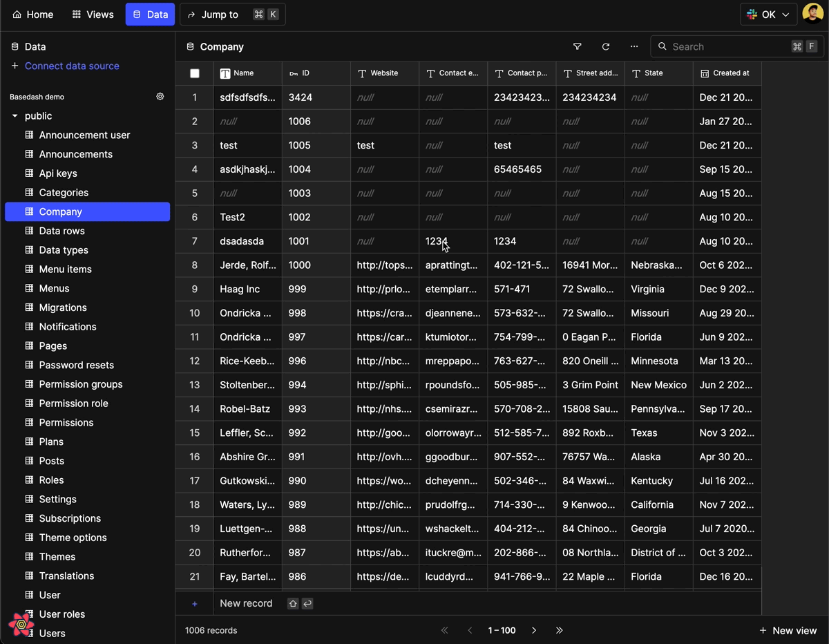Open the Created at column header menu
829x644 pixels.
pos(726,73)
